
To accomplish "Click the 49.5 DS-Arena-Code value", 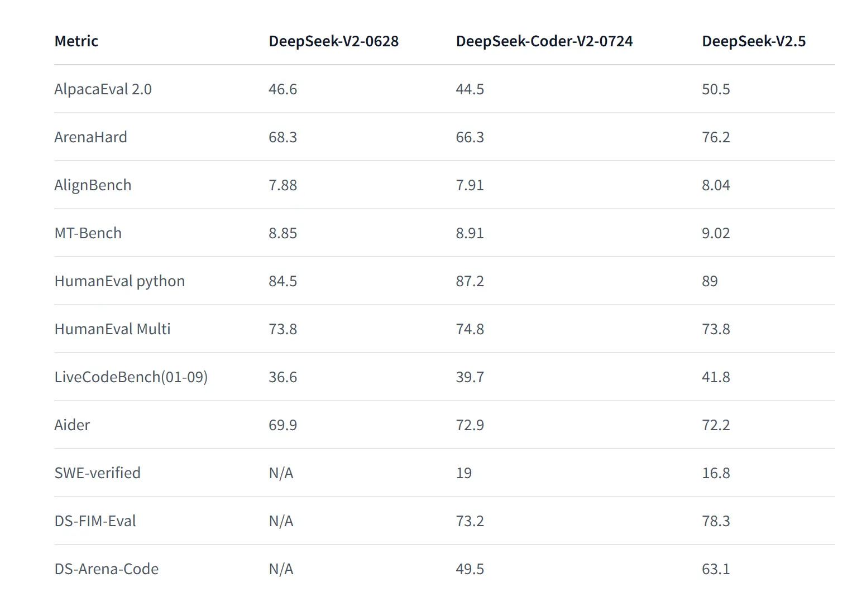I will [x=470, y=569].
